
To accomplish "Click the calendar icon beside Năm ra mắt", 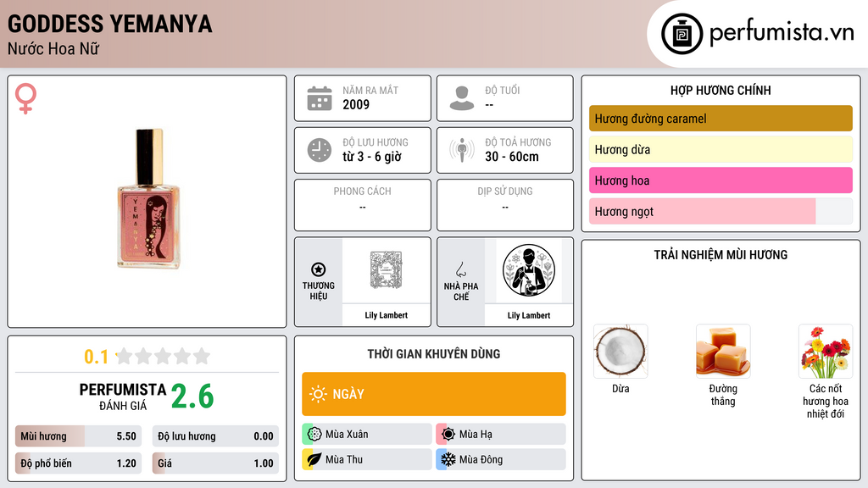I will coord(320,98).
